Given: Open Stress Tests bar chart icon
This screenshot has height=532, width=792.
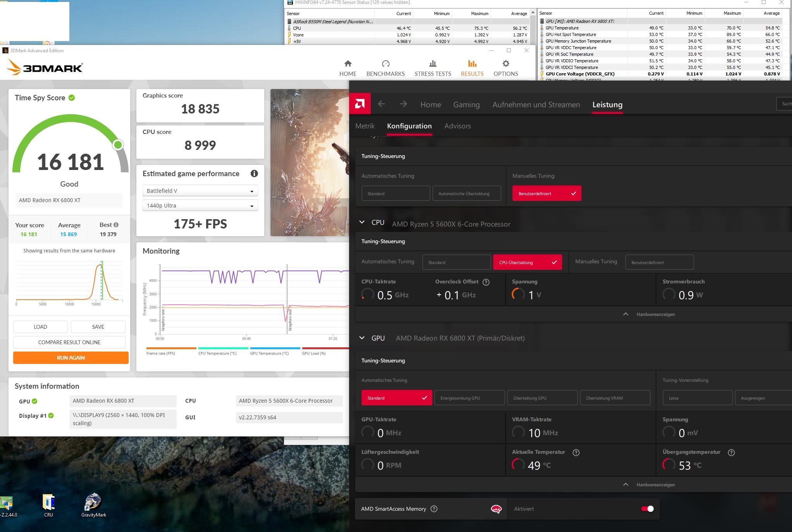Looking at the screenshot, I should click(x=433, y=63).
